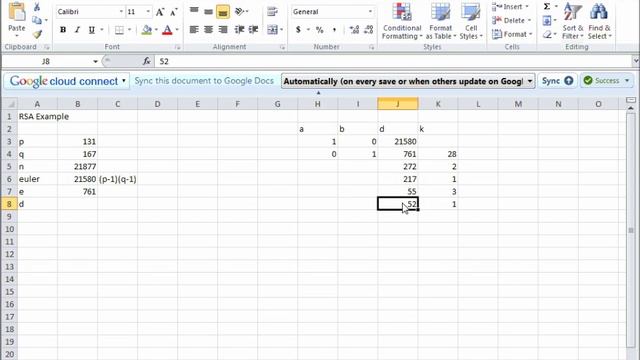Open the General number format dropdown
This screenshot has height=360, width=640.
coord(370,11)
